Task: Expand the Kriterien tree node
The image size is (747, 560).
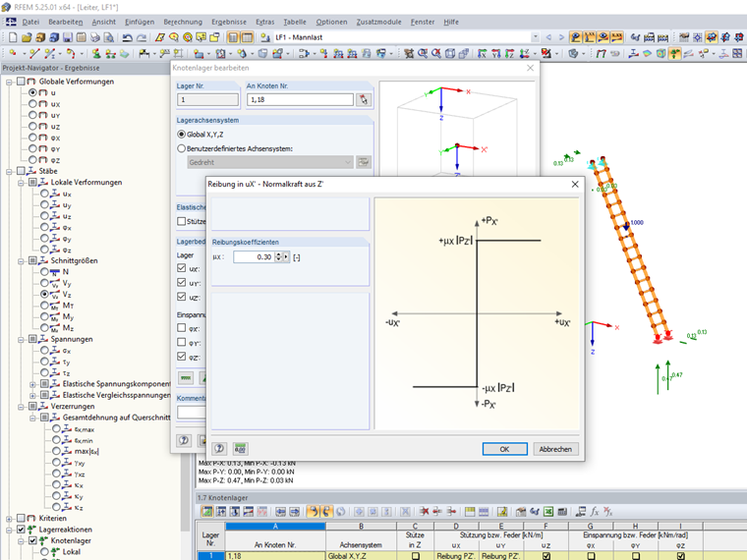Action: click(9, 519)
